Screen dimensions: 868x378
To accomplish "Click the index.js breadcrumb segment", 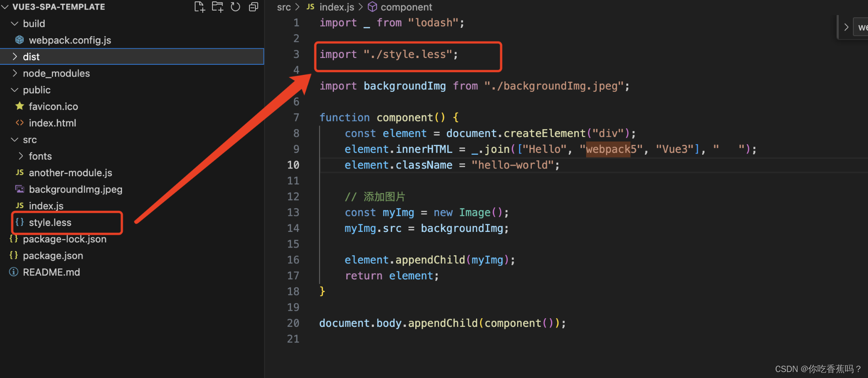I will click(337, 7).
